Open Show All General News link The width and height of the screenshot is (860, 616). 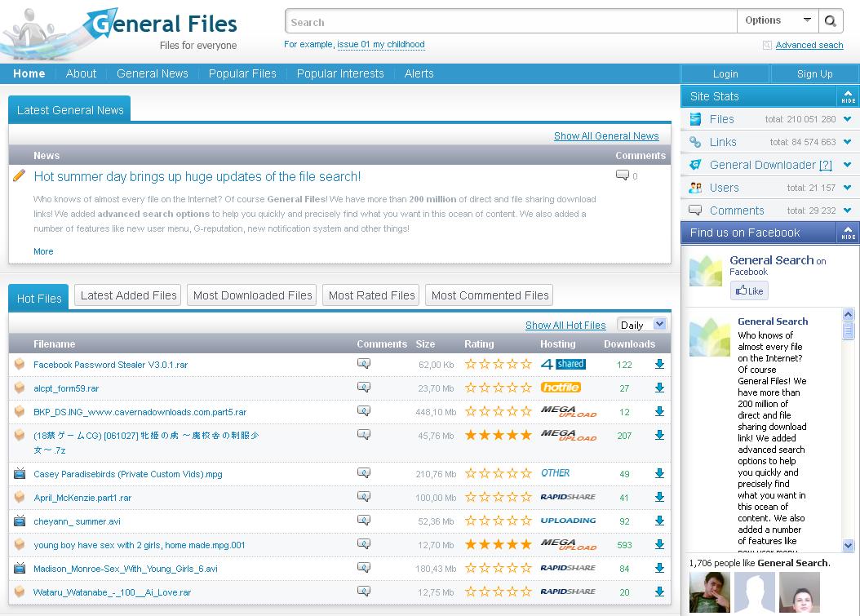coord(606,135)
